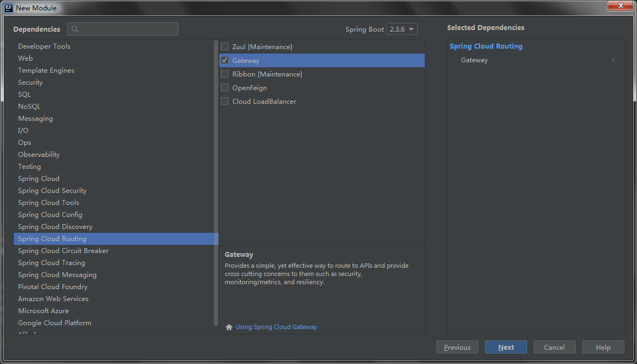Choose the Google Cloud Platform category
Screen dimensions: 637x364
pos(114,323)
